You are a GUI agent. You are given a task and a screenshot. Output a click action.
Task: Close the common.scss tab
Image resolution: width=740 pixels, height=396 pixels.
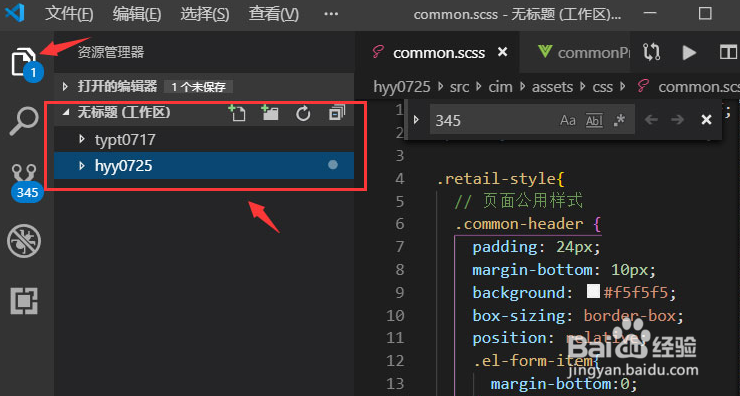[503, 52]
